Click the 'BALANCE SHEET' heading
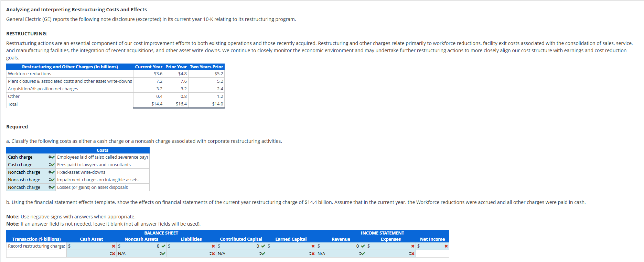644x262 pixels. 161,233
